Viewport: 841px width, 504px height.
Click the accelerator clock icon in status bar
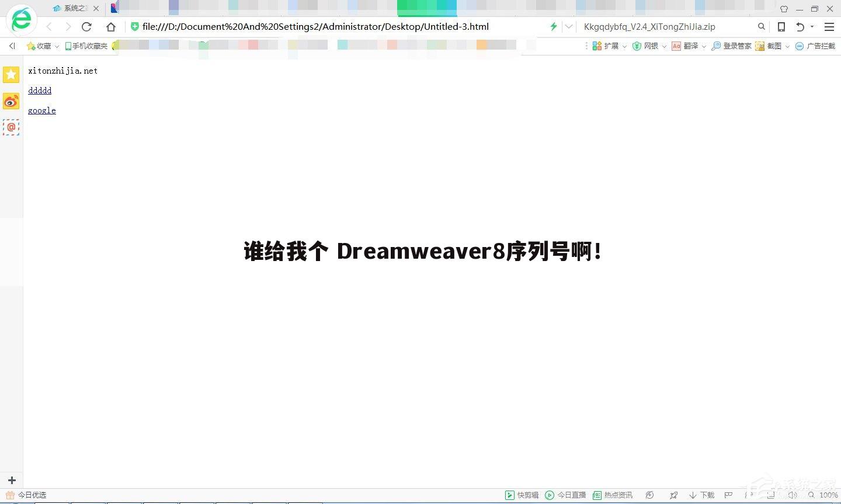649,495
